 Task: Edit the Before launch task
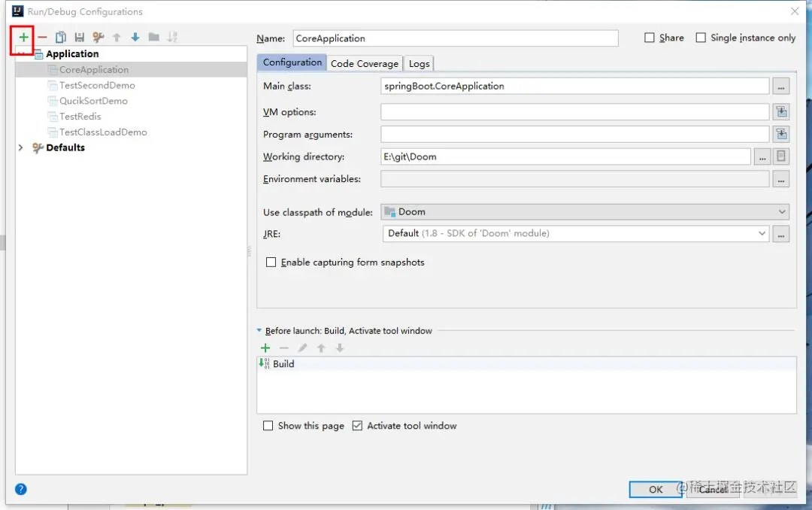302,348
